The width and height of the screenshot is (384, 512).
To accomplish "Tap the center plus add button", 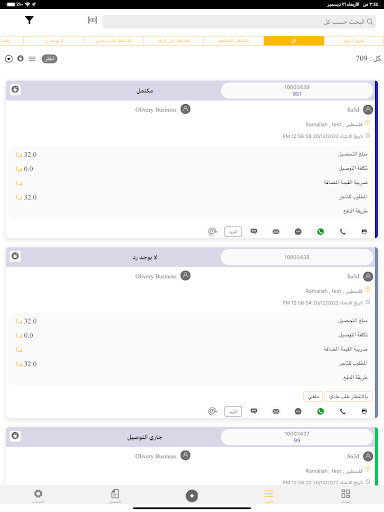I will [x=192, y=496].
